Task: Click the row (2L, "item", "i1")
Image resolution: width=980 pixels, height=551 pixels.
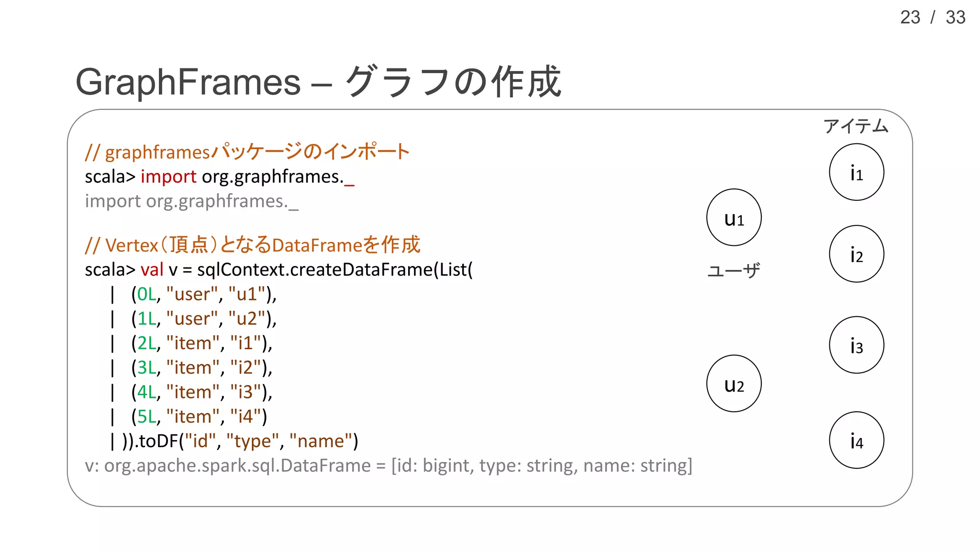Action: (191, 343)
